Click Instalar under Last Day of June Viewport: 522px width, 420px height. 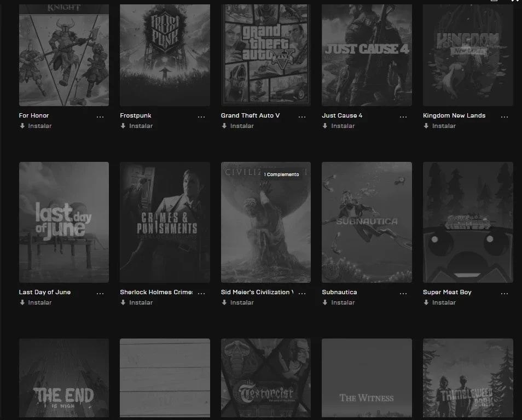point(36,302)
